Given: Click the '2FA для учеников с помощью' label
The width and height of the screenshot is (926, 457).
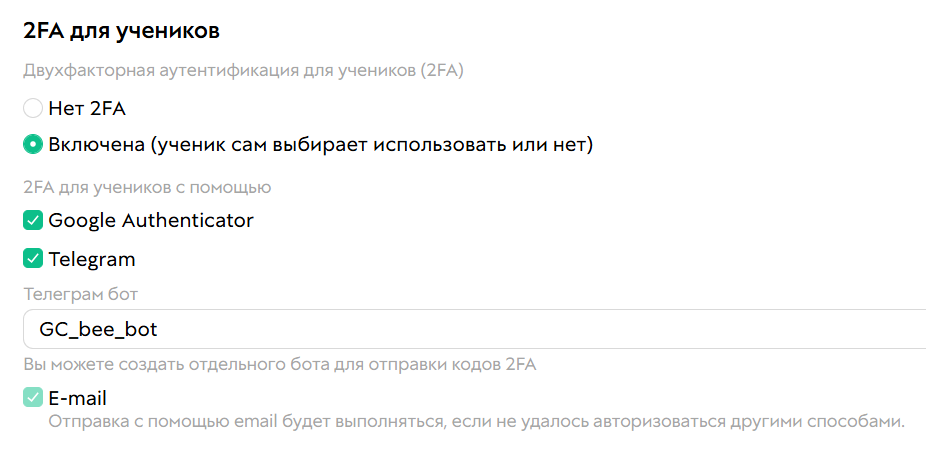Looking at the screenshot, I should coord(147,187).
